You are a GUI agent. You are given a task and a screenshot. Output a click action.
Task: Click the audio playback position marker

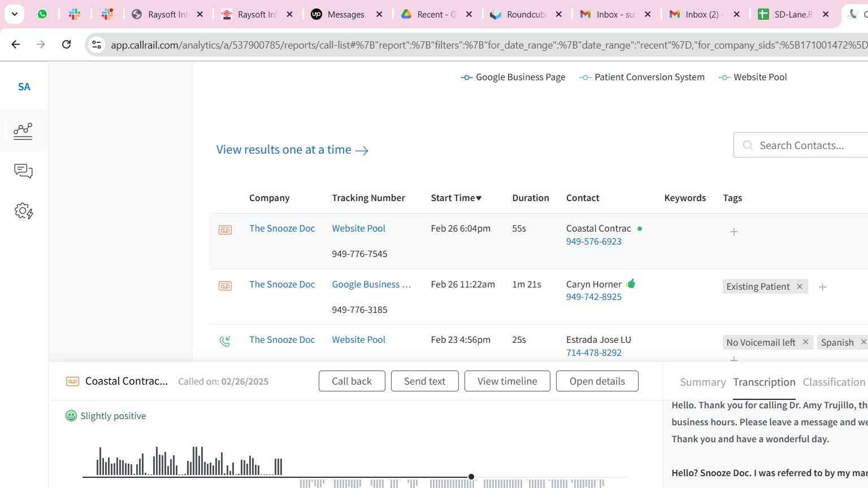click(x=471, y=477)
